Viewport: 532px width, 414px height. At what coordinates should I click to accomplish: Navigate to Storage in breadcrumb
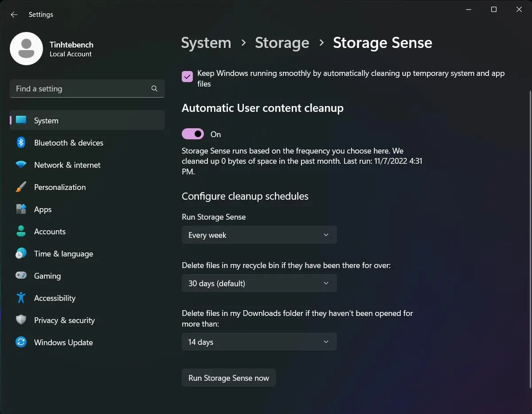(282, 43)
